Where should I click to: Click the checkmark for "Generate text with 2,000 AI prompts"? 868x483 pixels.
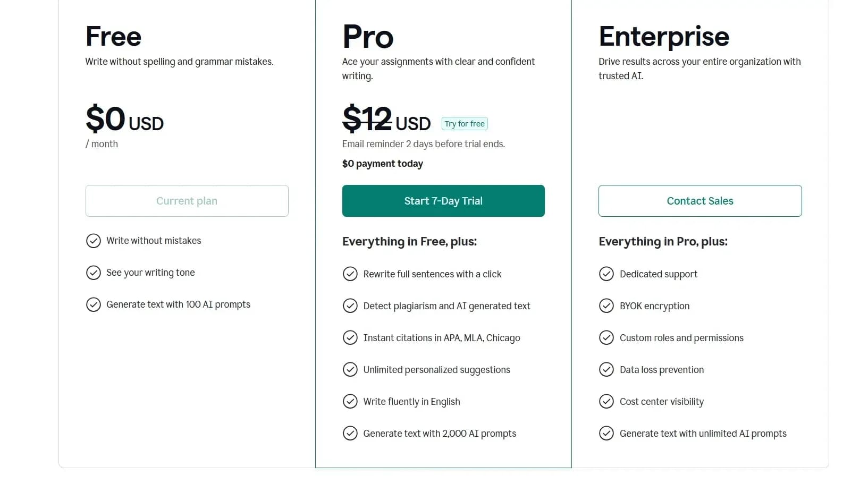(x=350, y=433)
